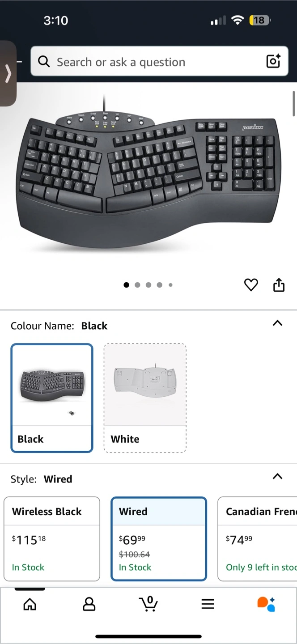Collapse the Style section chevron
Image resolution: width=297 pixels, height=644 pixels.
pyautogui.click(x=277, y=476)
